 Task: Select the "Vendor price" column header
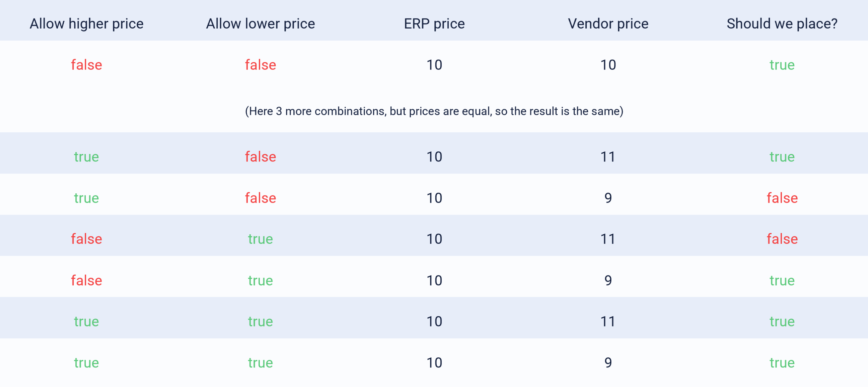608,24
